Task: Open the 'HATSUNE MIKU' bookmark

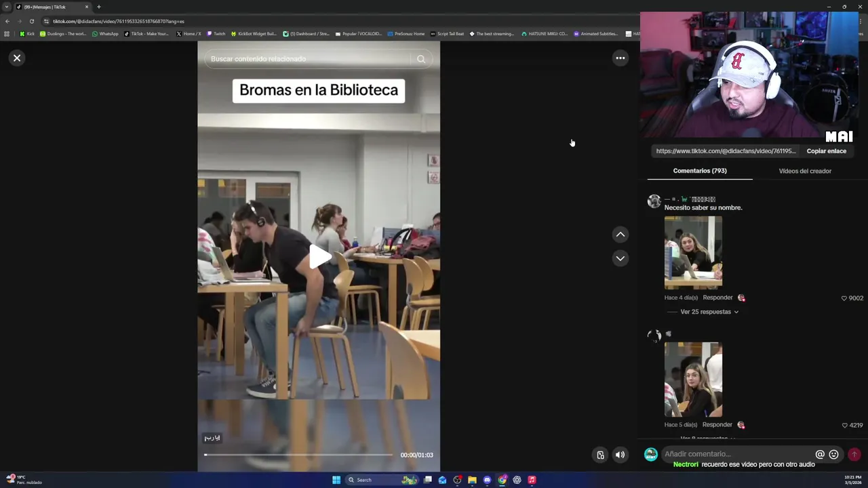Action: 545,34
